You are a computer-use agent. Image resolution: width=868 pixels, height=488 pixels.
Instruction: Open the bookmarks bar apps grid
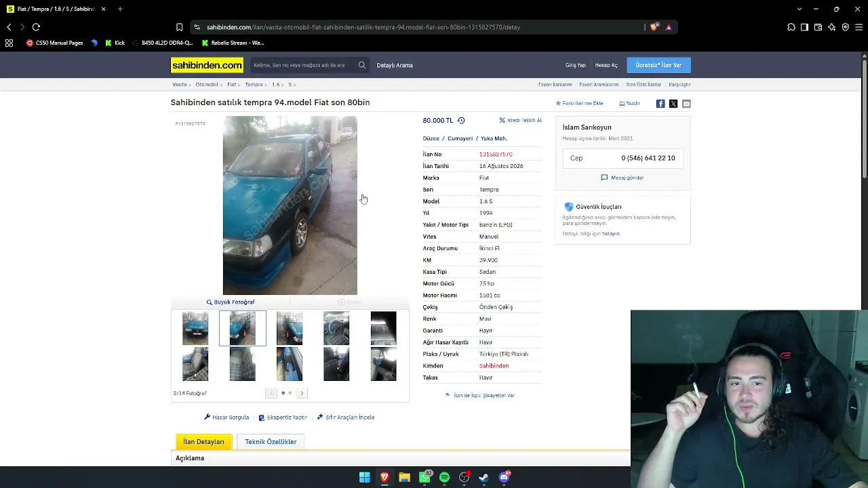[9, 43]
